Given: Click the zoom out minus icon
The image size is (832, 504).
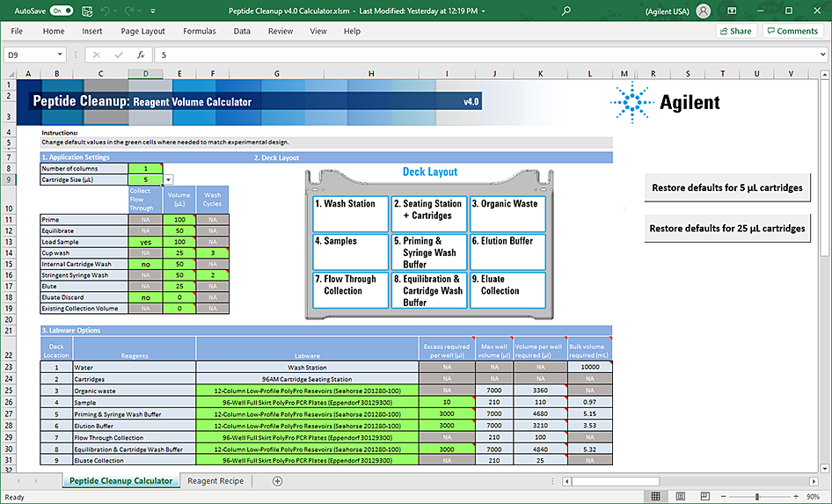Looking at the screenshot, I should (x=723, y=497).
